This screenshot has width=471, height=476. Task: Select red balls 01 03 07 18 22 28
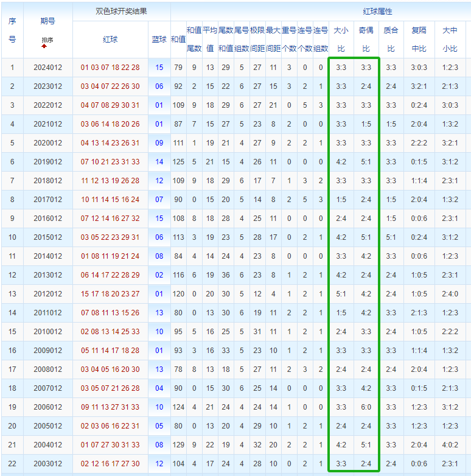(x=110, y=68)
